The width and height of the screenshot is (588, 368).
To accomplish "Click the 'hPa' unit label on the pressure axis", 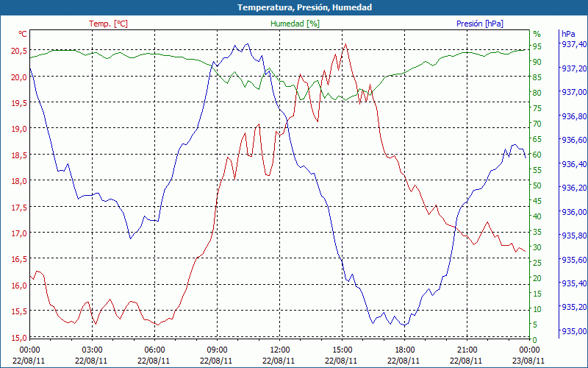I will pyautogui.click(x=568, y=34).
